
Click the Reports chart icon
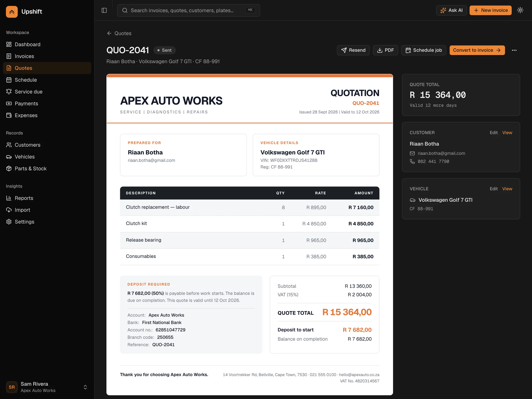[9, 198]
